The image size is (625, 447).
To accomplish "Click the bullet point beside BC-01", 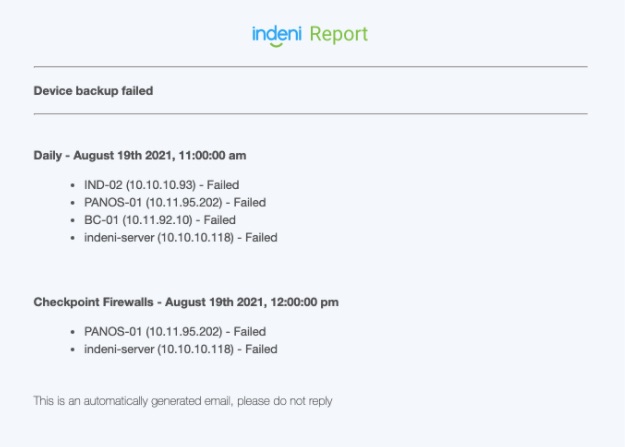I will [74, 220].
